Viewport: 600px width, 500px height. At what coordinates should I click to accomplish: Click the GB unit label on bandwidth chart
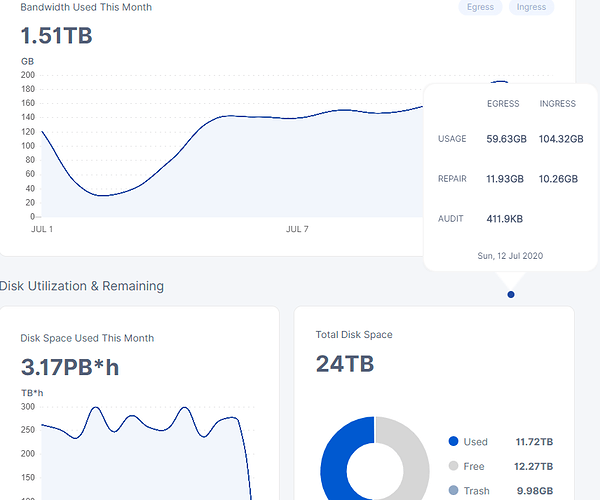(x=28, y=62)
